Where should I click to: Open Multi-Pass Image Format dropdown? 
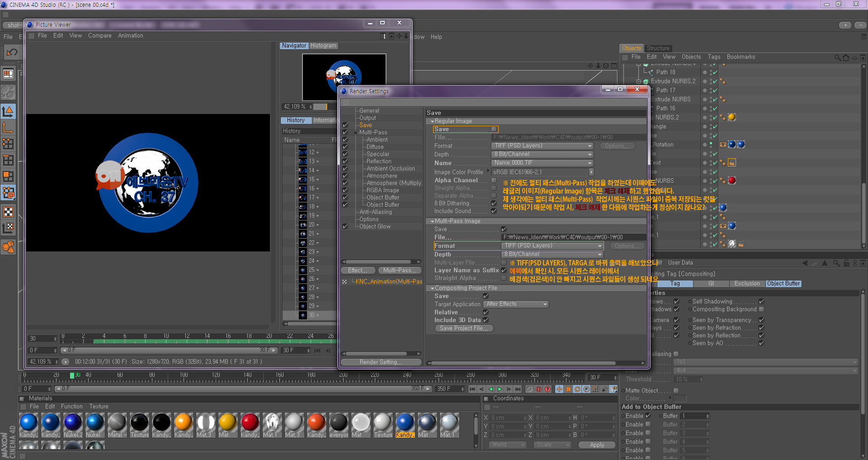tap(552, 246)
